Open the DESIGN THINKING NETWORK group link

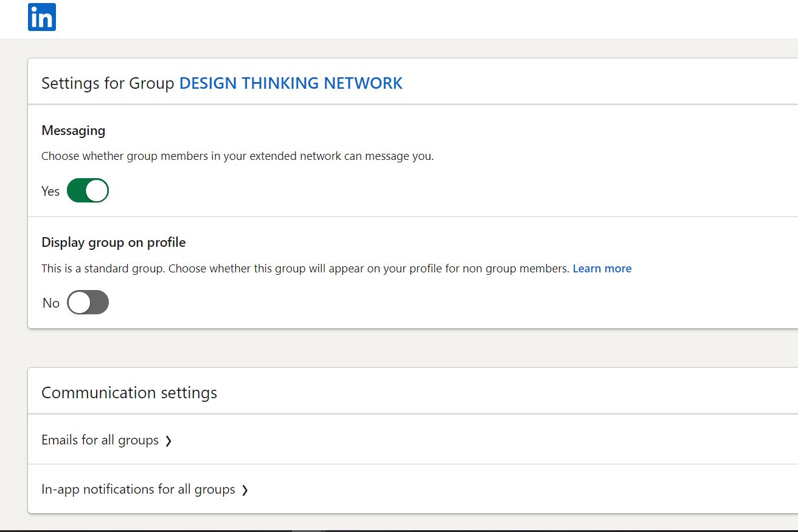tap(291, 83)
